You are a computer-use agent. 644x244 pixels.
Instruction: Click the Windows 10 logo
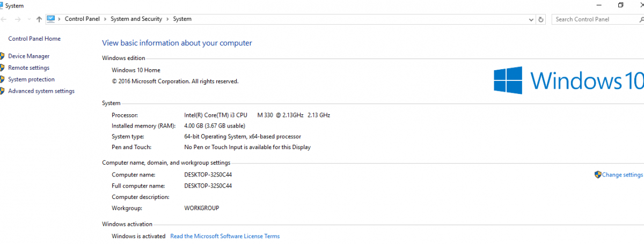568,80
